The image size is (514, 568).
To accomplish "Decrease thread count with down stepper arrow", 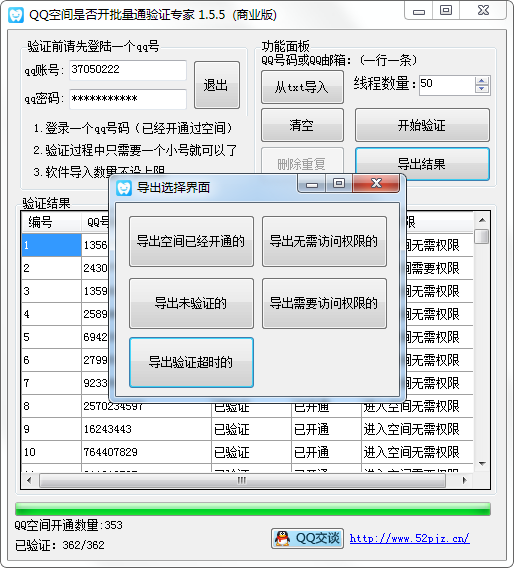I will coord(481,89).
